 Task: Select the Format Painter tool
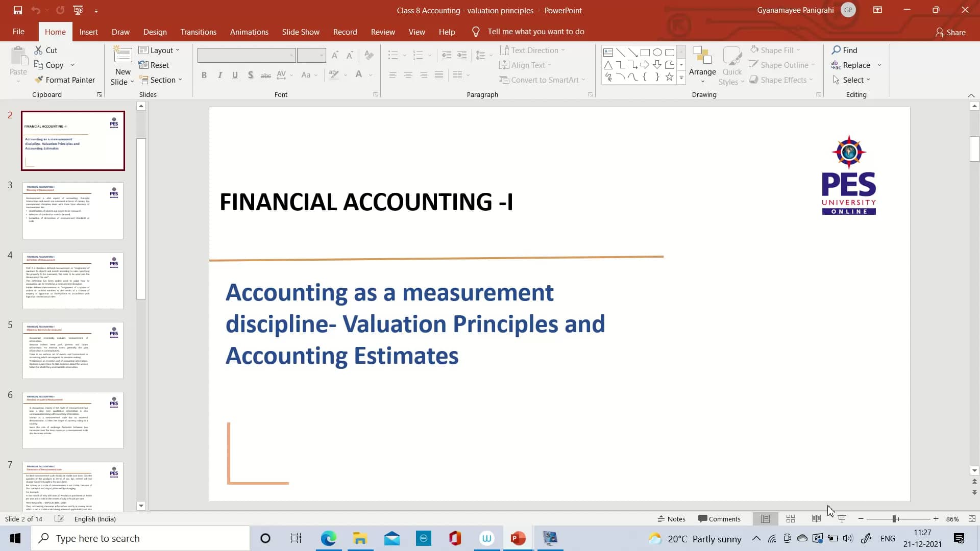(65, 80)
